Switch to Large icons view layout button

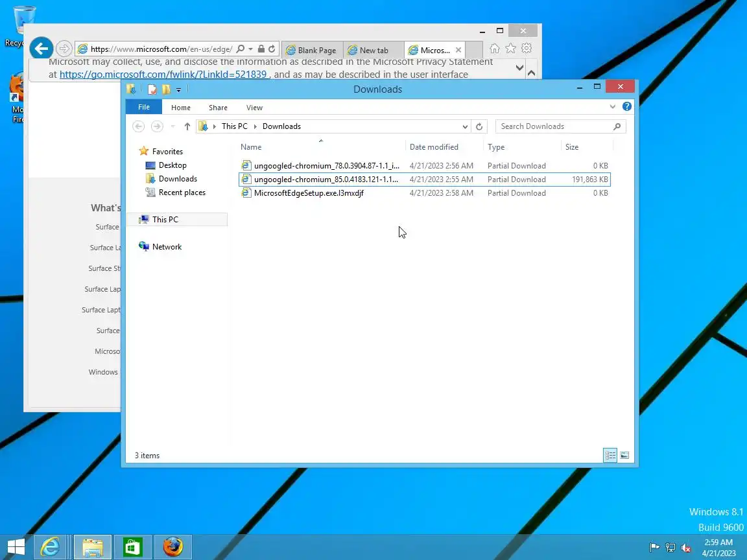click(624, 455)
